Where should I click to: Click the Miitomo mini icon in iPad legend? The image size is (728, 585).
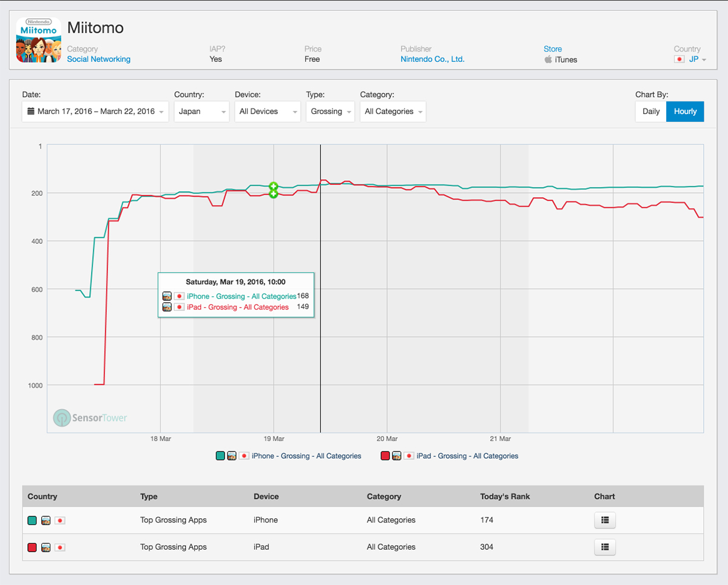tap(396, 456)
